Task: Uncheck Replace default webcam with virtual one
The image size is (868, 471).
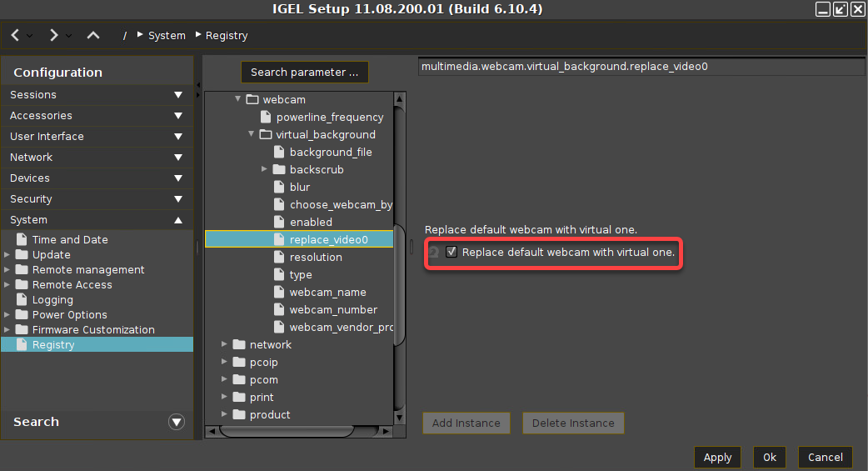Action: [x=452, y=252]
